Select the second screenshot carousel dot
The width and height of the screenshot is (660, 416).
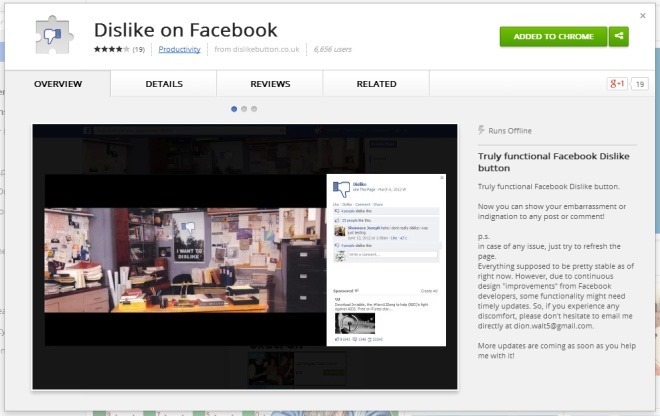tap(244, 108)
